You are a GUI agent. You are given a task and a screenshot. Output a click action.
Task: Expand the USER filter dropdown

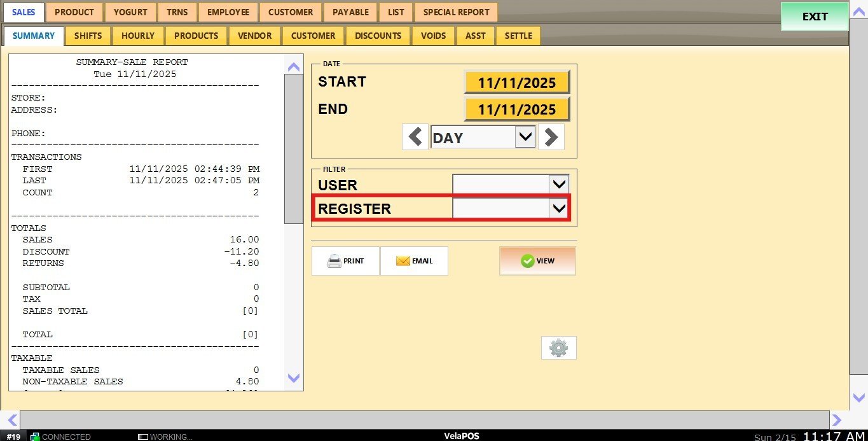pos(559,185)
